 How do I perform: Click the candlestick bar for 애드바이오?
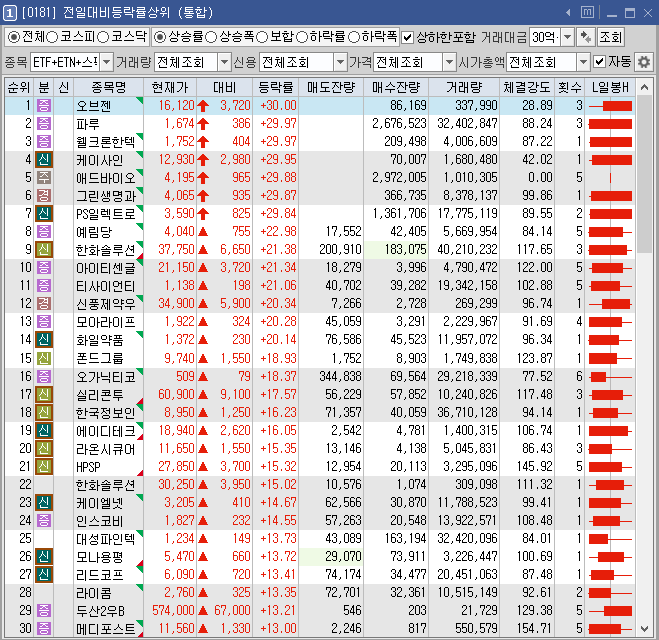(x=610, y=178)
